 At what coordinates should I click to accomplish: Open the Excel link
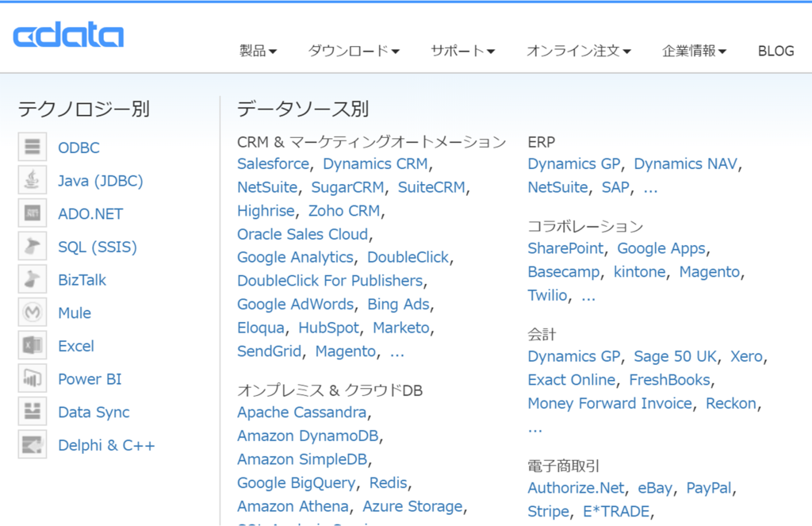pyautogui.click(x=76, y=346)
